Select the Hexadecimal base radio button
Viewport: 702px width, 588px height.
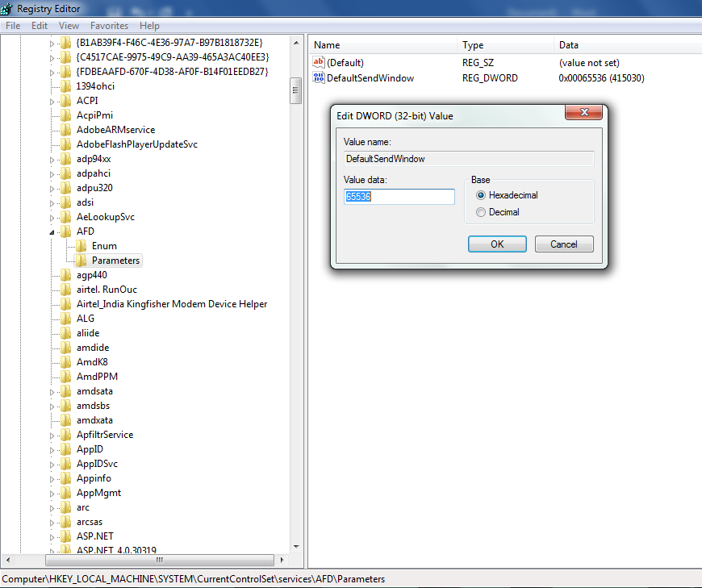pos(481,195)
